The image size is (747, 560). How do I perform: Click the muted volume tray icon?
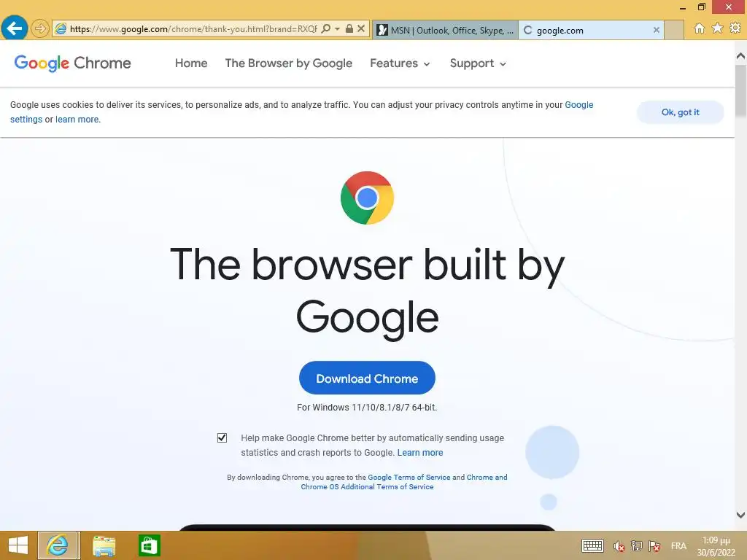tap(619, 546)
